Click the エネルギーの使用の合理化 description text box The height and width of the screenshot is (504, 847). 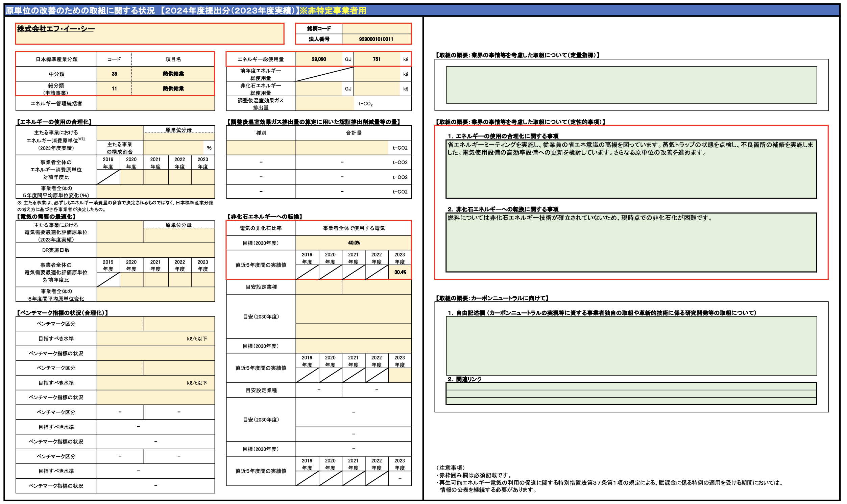pyautogui.click(x=631, y=169)
